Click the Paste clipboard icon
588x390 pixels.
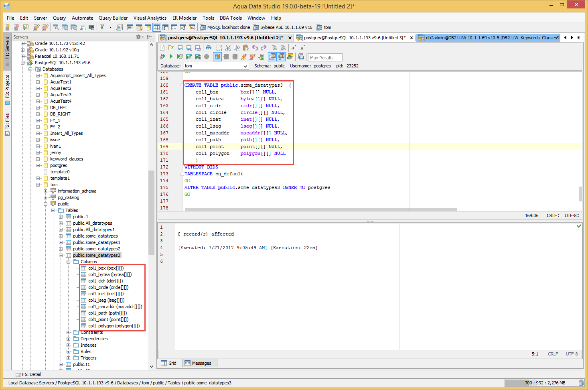(246, 48)
